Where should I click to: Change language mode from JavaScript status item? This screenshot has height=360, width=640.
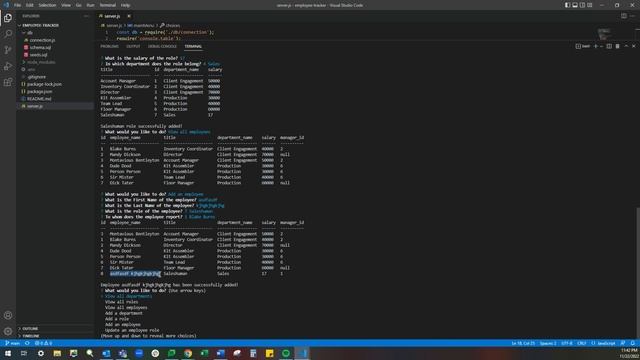point(603,343)
